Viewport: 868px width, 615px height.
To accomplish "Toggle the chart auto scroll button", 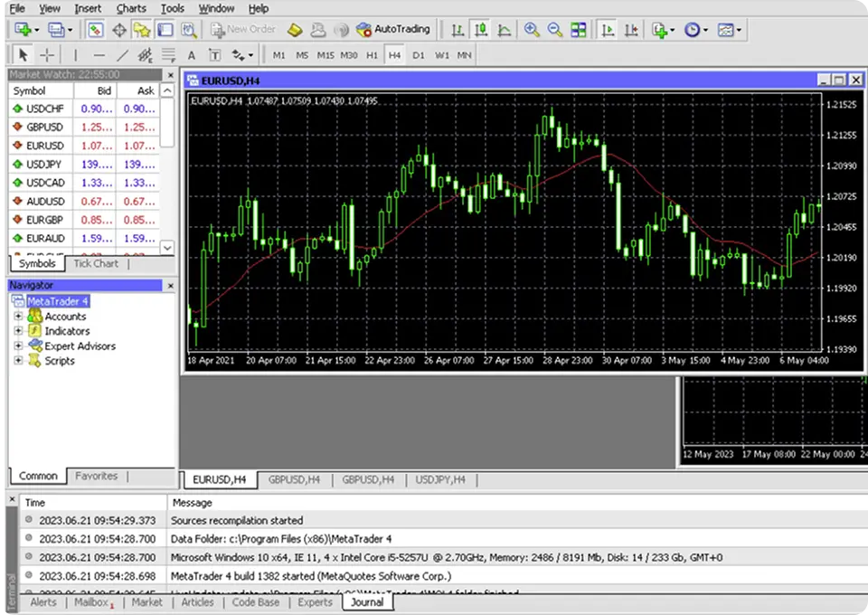I will point(609,30).
